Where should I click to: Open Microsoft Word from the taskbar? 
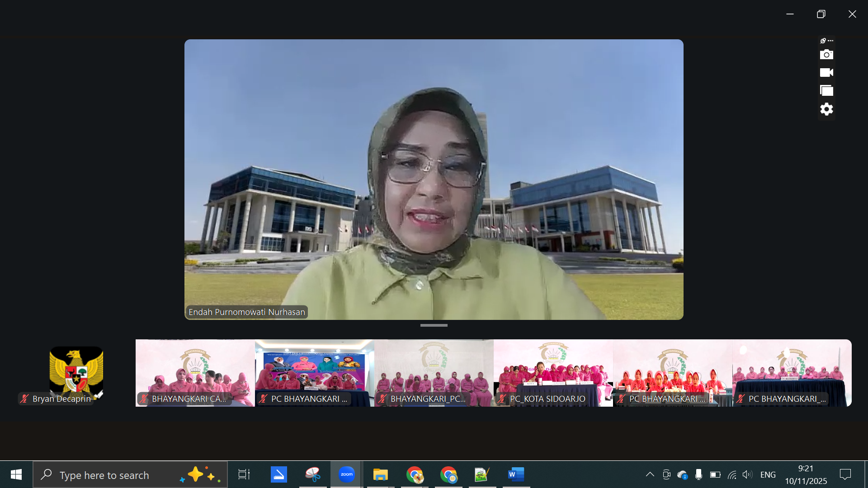tap(516, 474)
